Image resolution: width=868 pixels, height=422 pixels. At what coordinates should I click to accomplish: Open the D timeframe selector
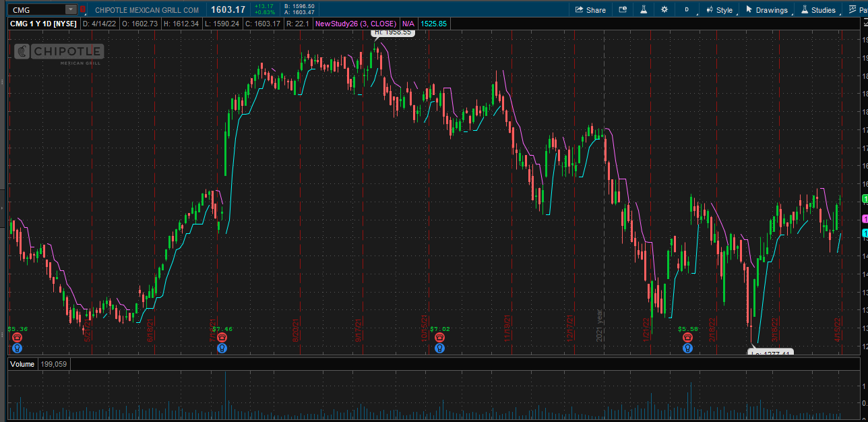click(x=687, y=10)
